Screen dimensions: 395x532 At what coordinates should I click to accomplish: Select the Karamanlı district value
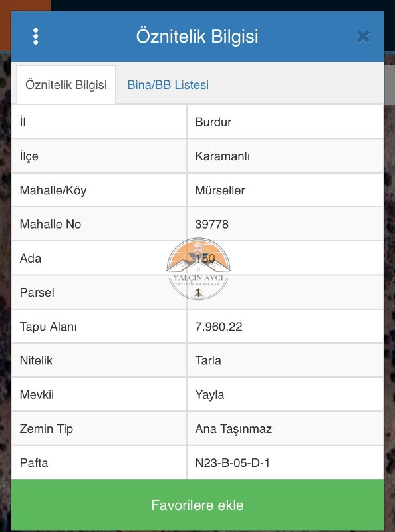coord(223,156)
